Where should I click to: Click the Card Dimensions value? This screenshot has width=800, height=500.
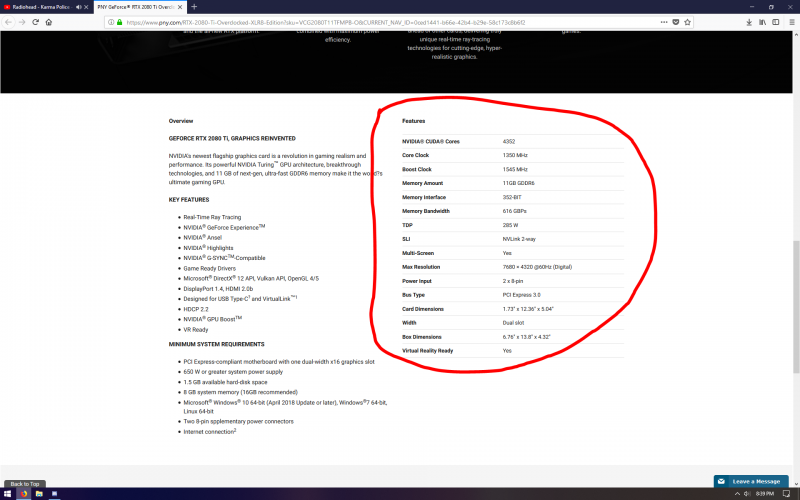[528, 309]
